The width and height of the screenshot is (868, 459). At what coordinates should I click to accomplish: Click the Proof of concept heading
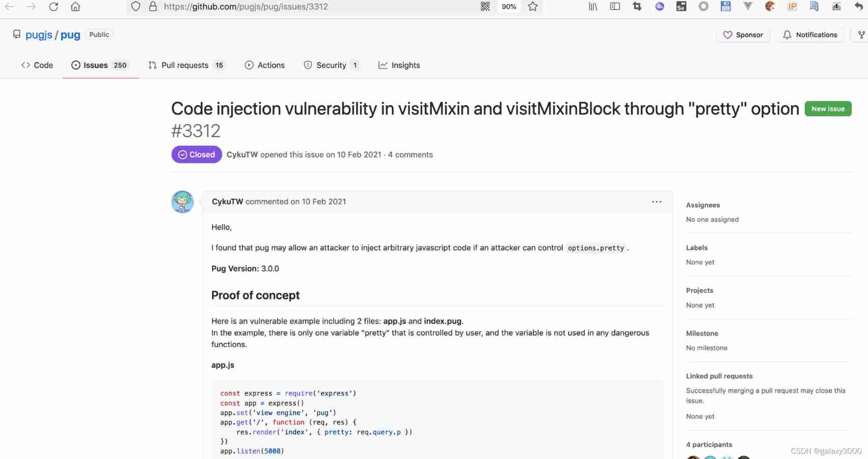[255, 296]
